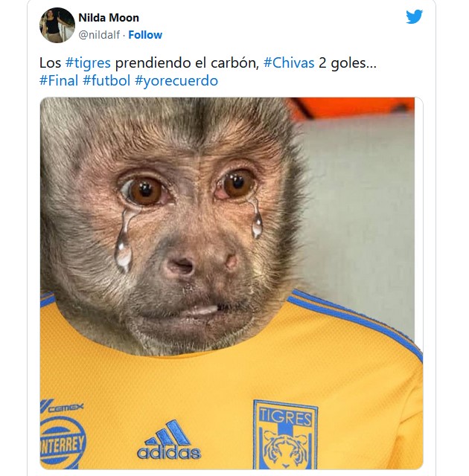Click the Follow link
This screenshot has height=476, width=469.
[x=147, y=35]
